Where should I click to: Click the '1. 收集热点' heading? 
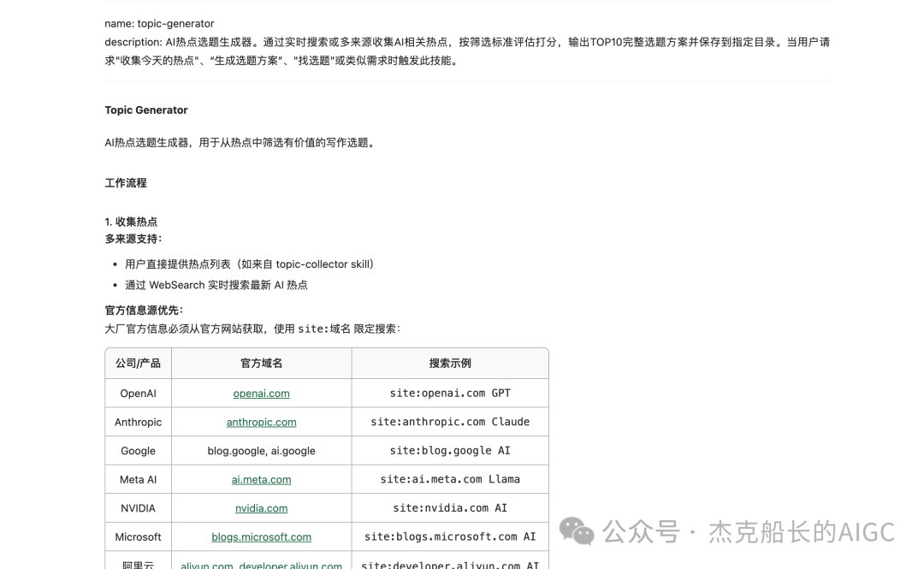(x=131, y=222)
